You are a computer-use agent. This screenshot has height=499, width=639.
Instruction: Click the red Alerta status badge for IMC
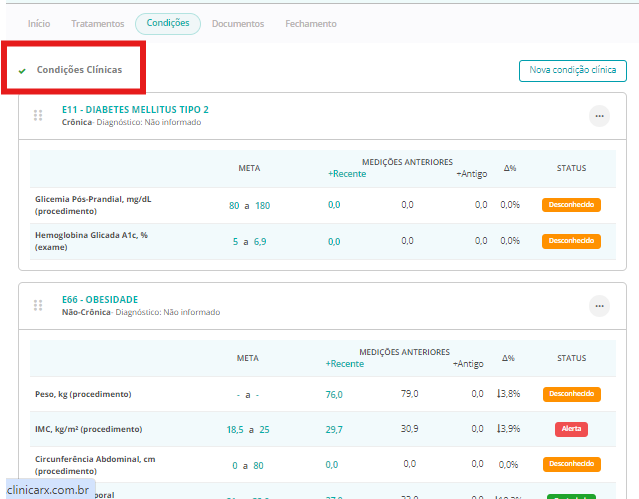point(571,429)
